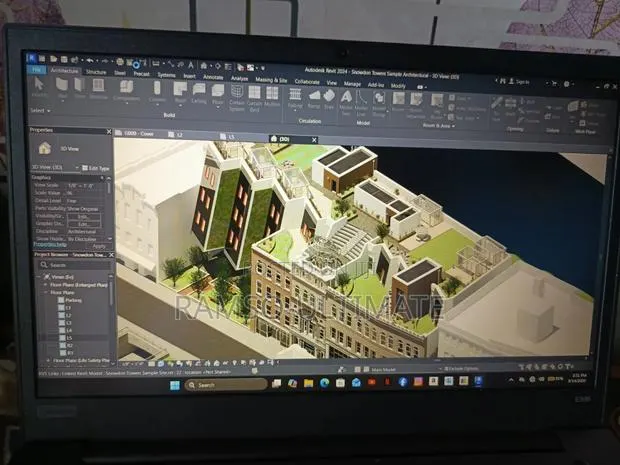Expand the Select panel dropdown
Screen dimensions: 620x465
point(40,110)
